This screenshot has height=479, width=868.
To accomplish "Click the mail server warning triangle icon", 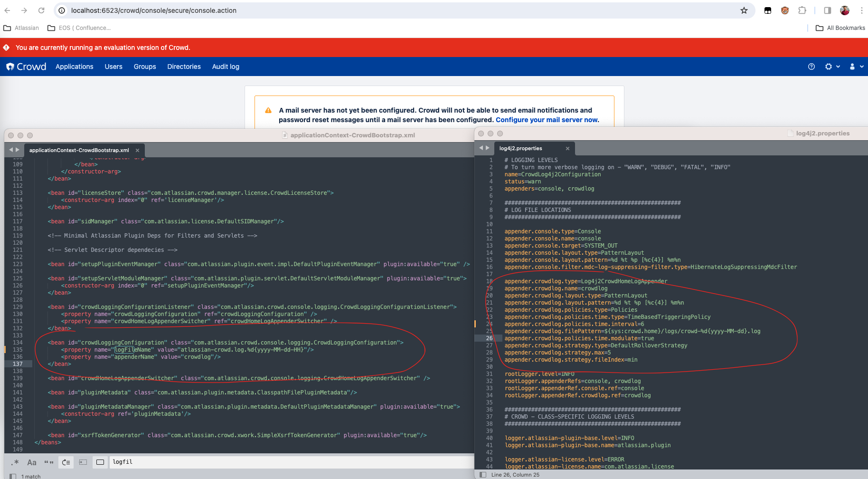I will (x=268, y=110).
